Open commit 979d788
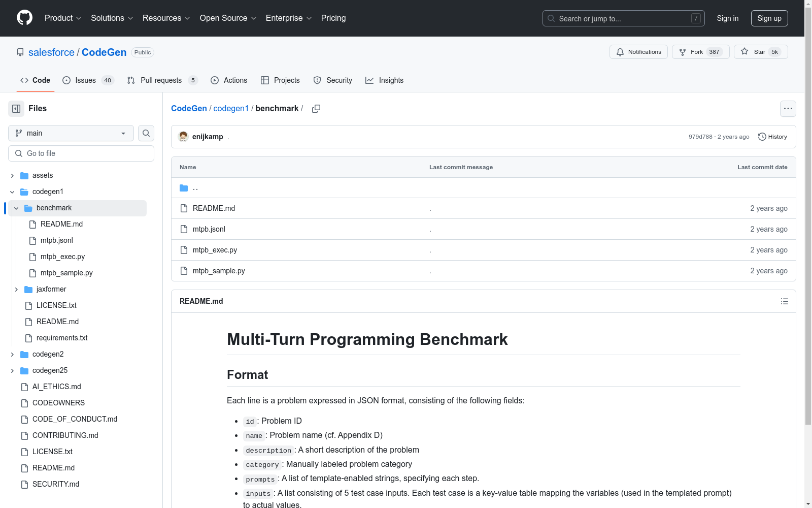This screenshot has width=812, height=508. pos(700,137)
